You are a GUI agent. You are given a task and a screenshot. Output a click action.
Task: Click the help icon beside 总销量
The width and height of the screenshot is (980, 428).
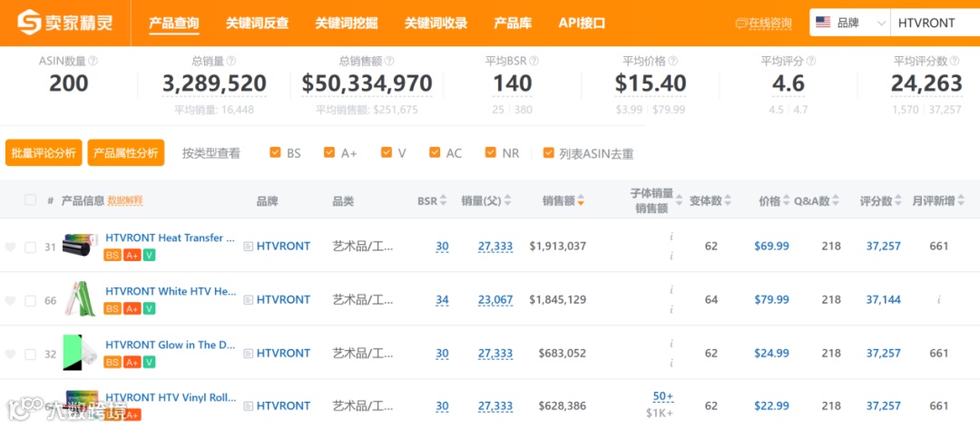tap(230, 62)
